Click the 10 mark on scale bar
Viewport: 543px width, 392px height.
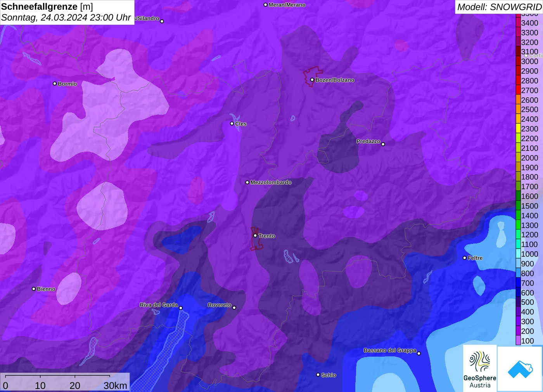click(40, 385)
